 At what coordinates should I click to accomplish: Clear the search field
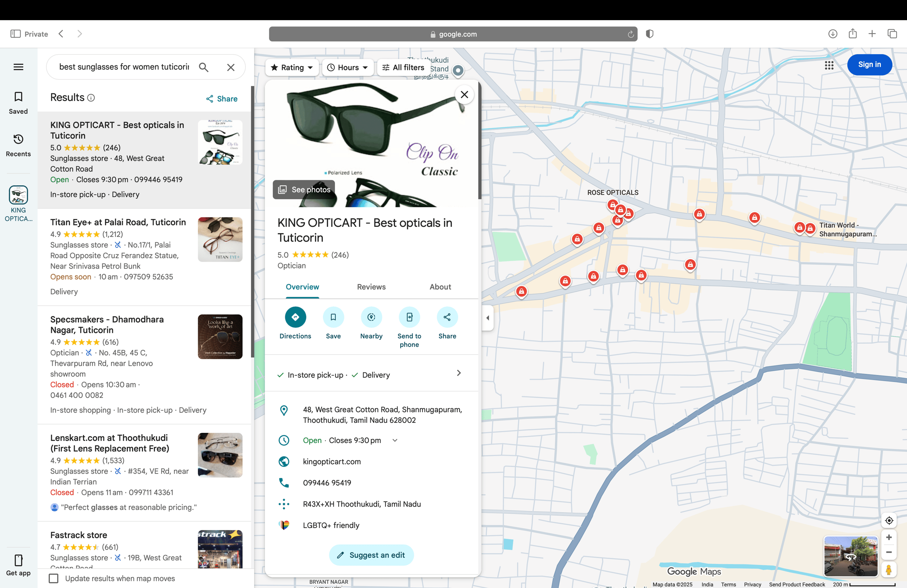[x=231, y=67]
